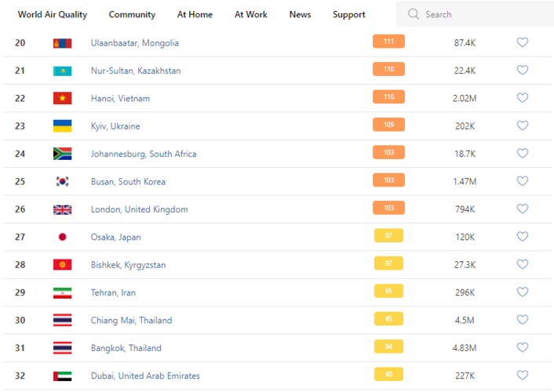
Task: Click the United Kingdom flag icon
Action: [x=62, y=209]
